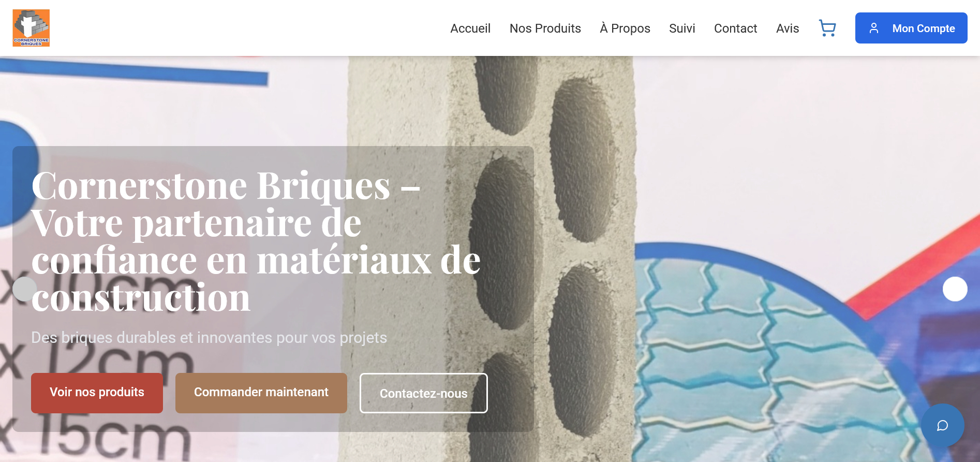Image resolution: width=980 pixels, height=462 pixels.
Task: Click the Mon Compte button
Action: [x=911, y=28]
